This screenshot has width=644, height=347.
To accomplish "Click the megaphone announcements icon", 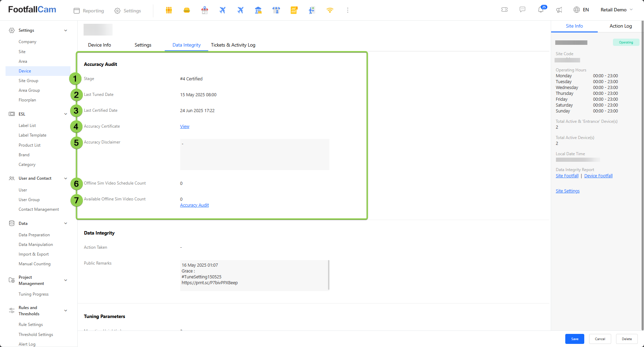I will click(x=559, y=10).
